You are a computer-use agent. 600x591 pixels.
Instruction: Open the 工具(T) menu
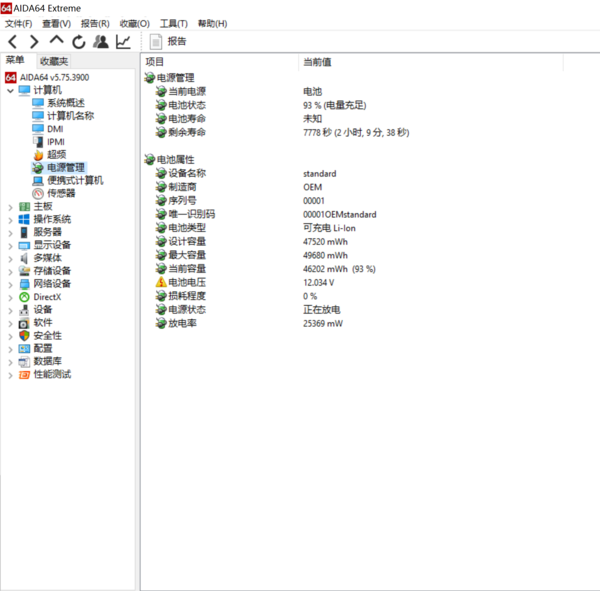(x=174, y=24)
